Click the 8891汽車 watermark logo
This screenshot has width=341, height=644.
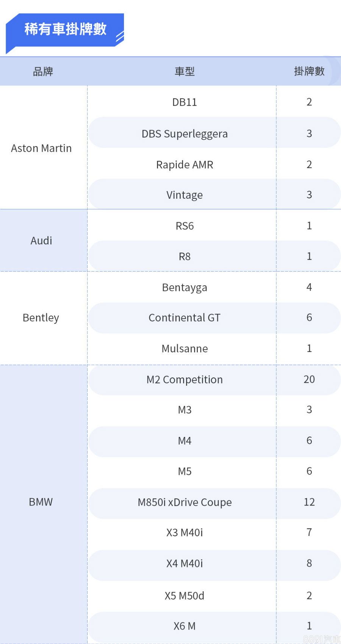pyautogui.click(x=322, y=639)
